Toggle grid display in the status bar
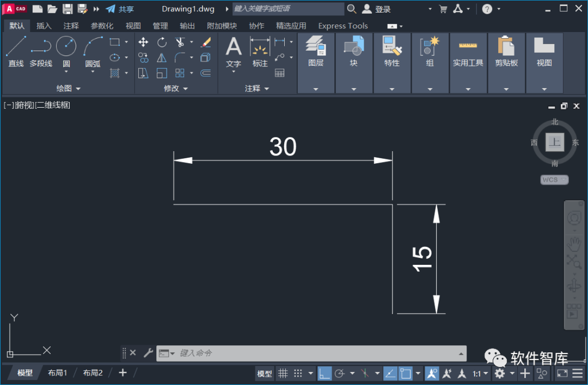 tap(283, 373)
